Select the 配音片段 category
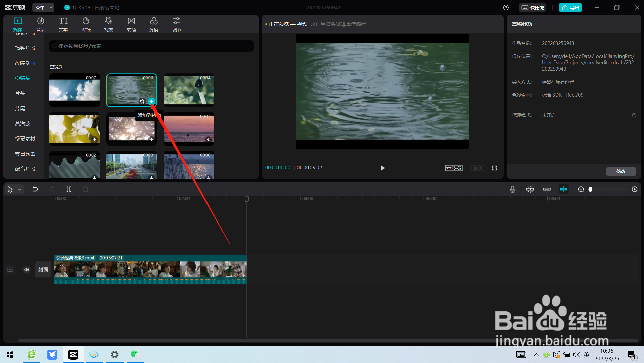This screenshot has width=644, height=363. 25,169
